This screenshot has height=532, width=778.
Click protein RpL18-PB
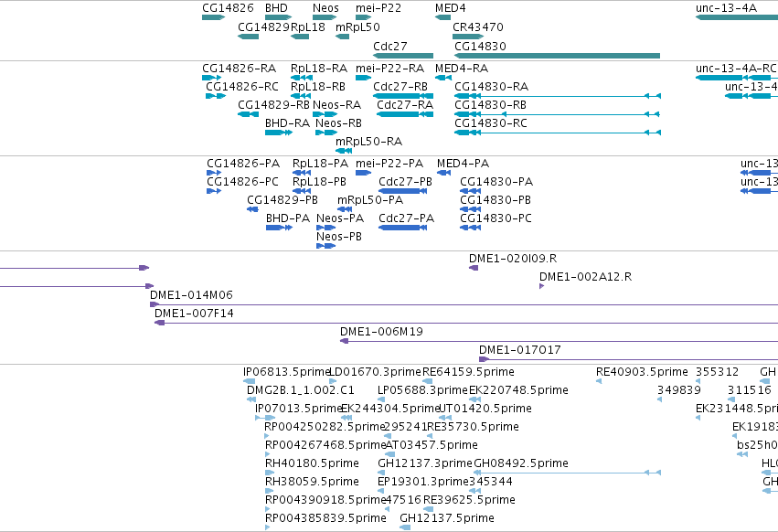302,192
